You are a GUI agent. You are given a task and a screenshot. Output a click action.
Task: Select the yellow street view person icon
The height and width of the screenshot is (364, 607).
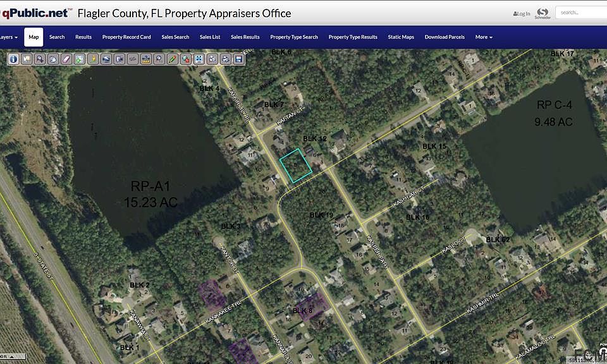93,59
